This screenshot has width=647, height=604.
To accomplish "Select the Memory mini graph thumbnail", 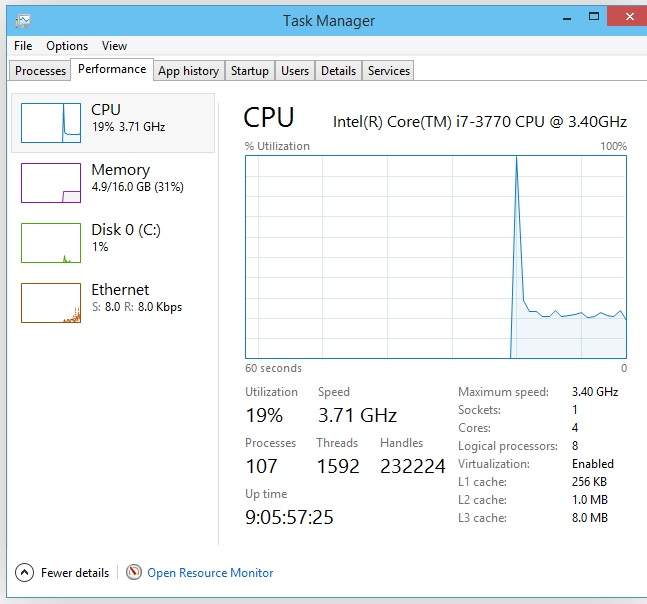I will 51,182.
